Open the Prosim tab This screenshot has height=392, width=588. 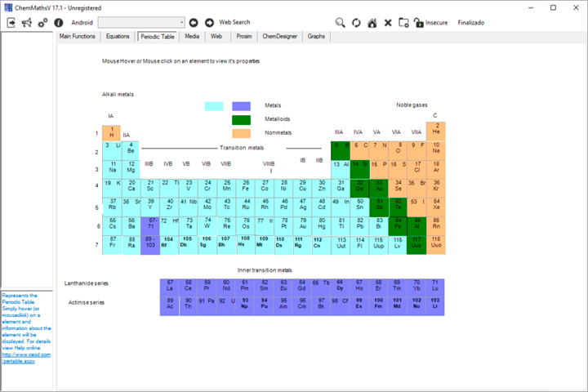pyautogui.click(x=244, y=37)
